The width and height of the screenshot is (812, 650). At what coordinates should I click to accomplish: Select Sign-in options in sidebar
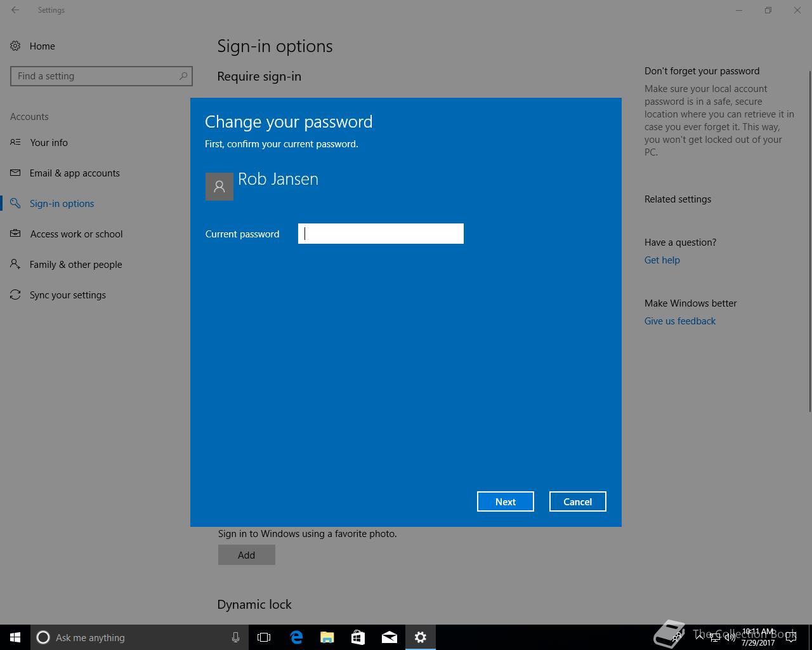[62, 203]
